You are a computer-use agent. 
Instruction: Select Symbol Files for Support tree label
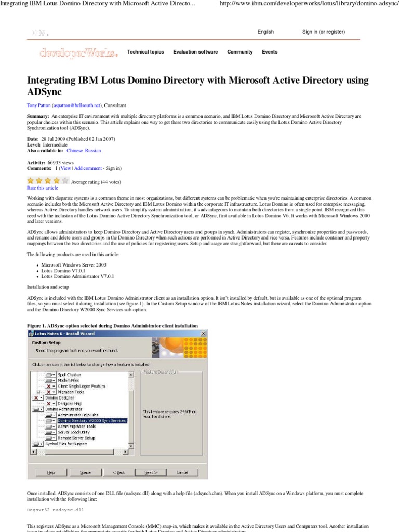[x=66, y=444]
